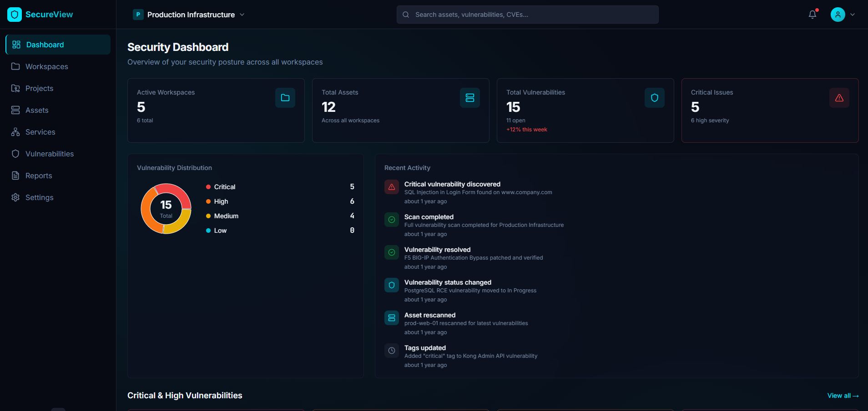This screenshot has width=868, height=411.
Task: Click the shield icon in Total Vulnerabilities card
Action: tap(655, 98)
